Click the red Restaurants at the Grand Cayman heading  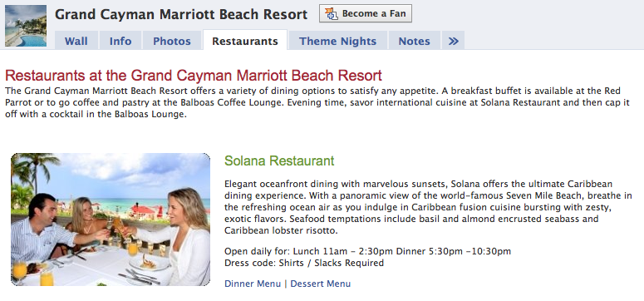coord(194,76)
